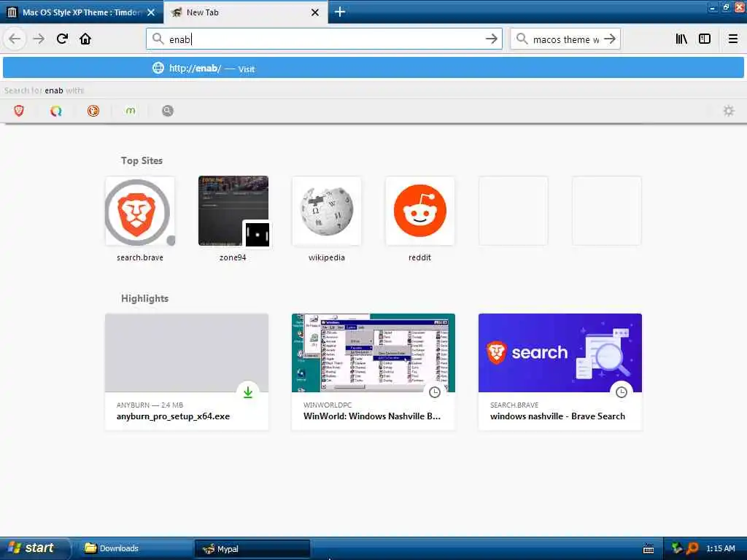Close the New Tab tab
This screenshot has height=560, width=747.
tap(315, 12)
